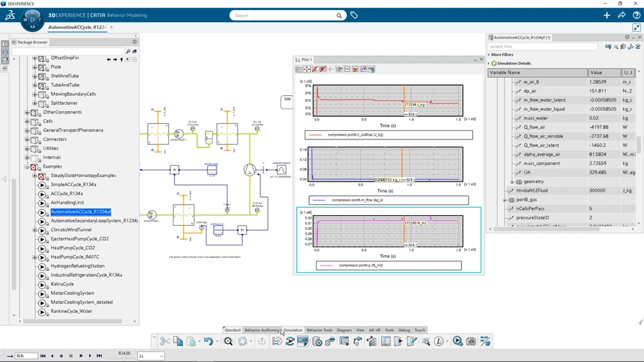644x362 pixels.
Task: Click the 924s time input field
Action: [x=26, y=356]
